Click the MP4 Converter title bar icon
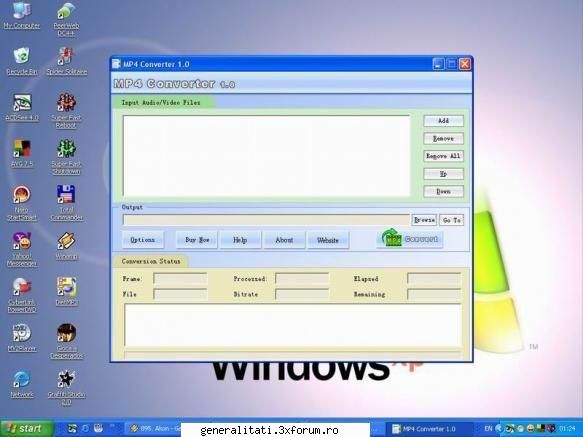The image size is (583, 437). [116, 64]
